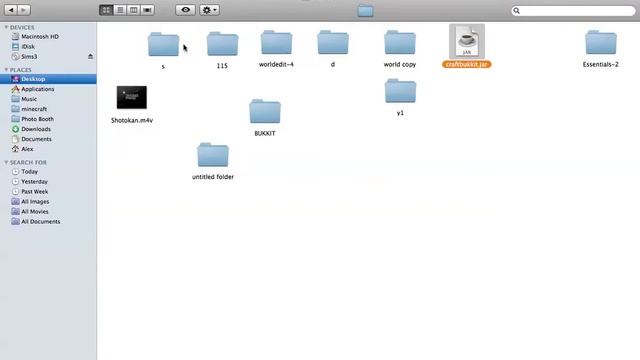Click the craftbukkit.jar filename label
The image size is (640, 360).
[467, 64]
